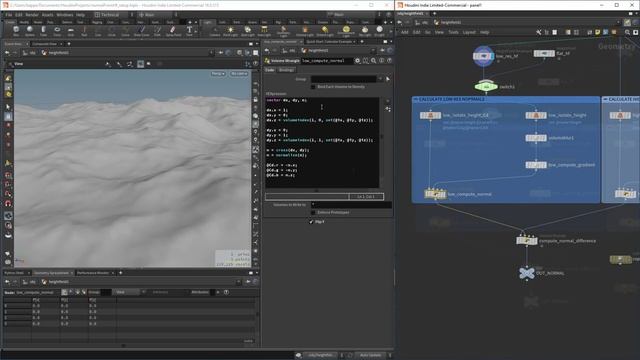This screenshot has height=360, width=640.
Task: Select the Grid shelf tool
Action: pos(71,31)
